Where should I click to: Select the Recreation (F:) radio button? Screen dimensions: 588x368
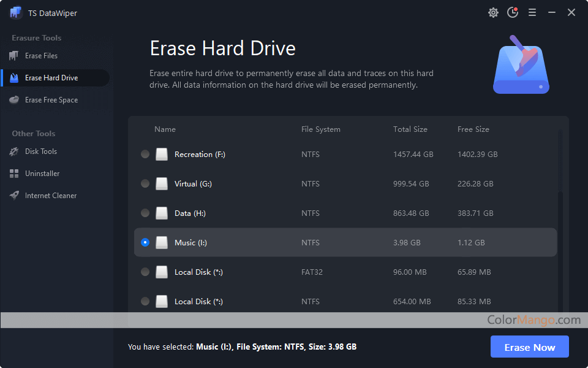tap(145, 155)
